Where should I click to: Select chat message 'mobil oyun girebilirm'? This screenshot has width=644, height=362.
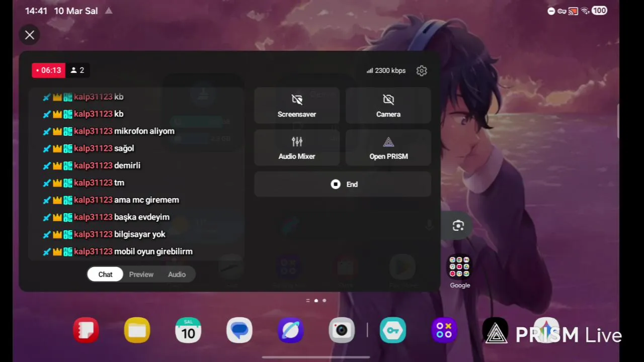click(x=153, y=251)
